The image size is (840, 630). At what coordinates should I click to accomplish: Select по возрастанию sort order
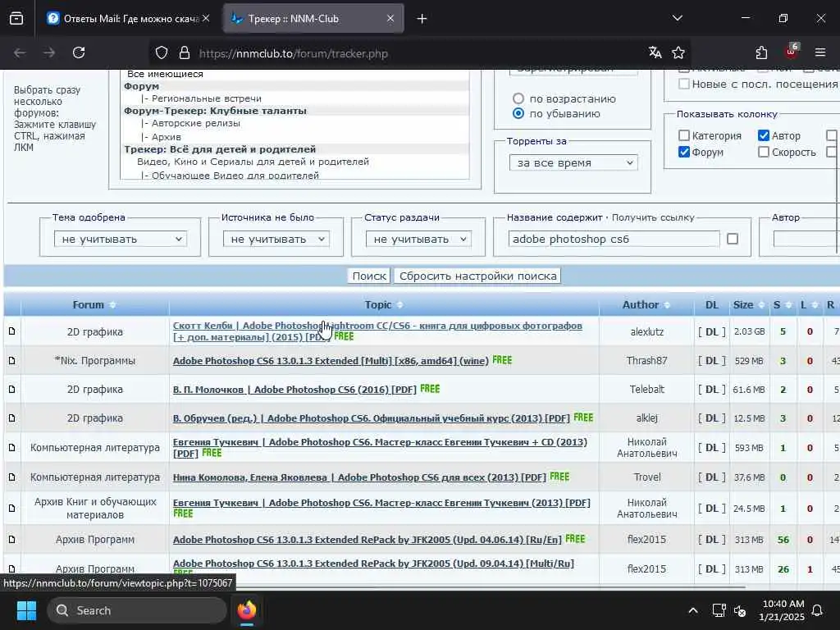(518, 98)
